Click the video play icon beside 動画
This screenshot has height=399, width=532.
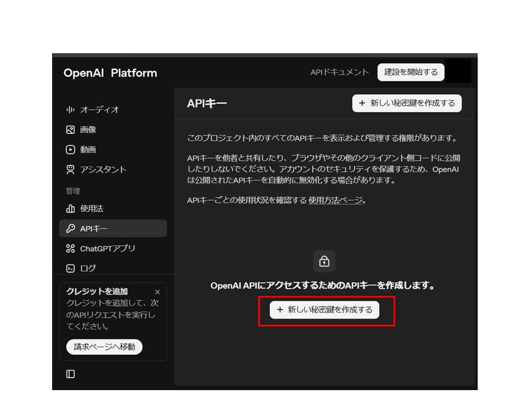(70, 150)
